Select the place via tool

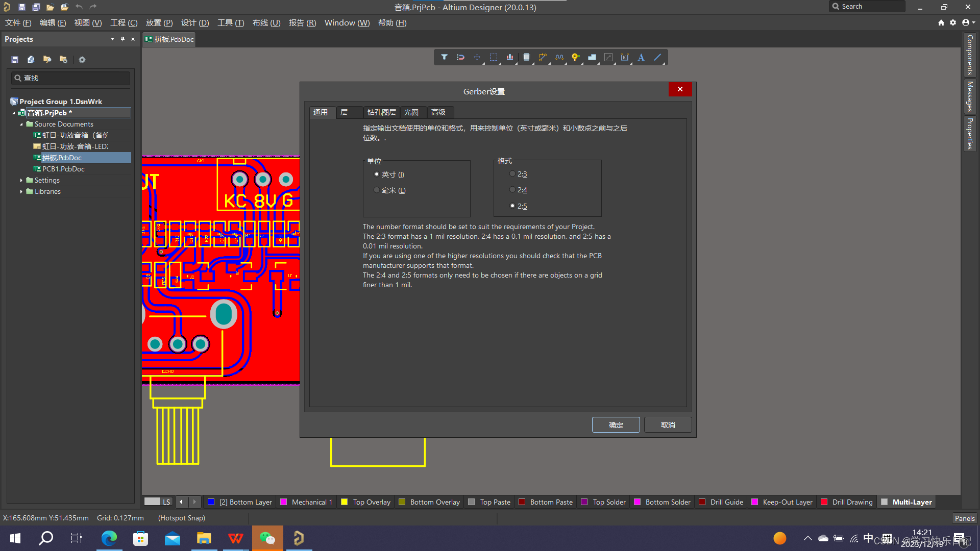(x=575, y=57)
